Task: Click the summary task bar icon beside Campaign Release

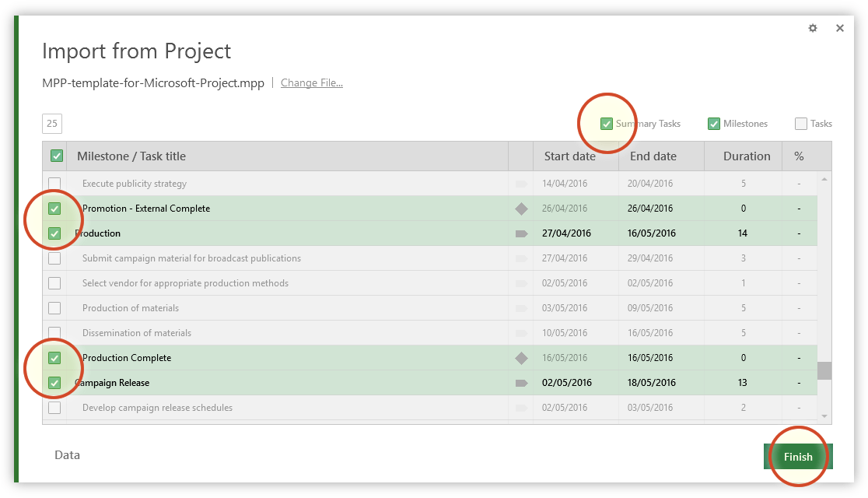Action: tap(520, 383)
